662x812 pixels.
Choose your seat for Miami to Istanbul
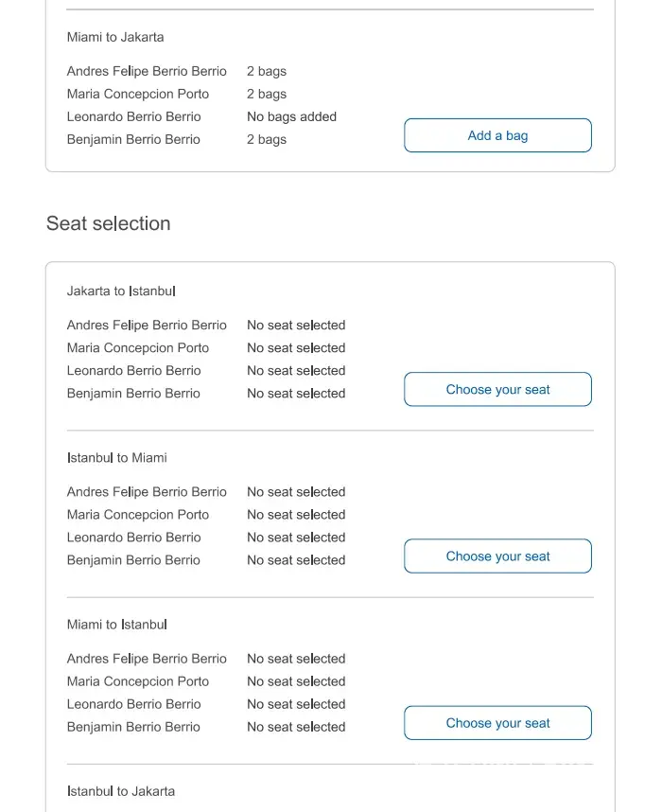point(497,723)
